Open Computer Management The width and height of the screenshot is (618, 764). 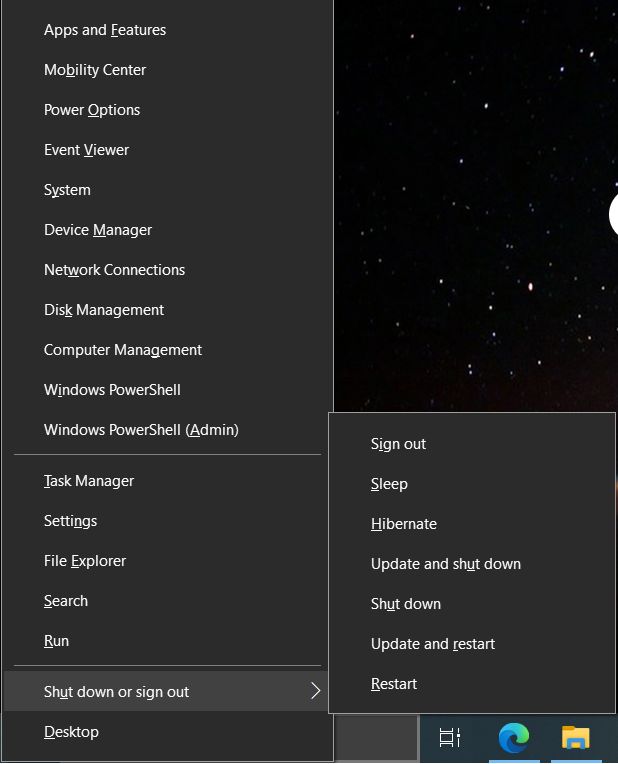(x=167, y=350)
